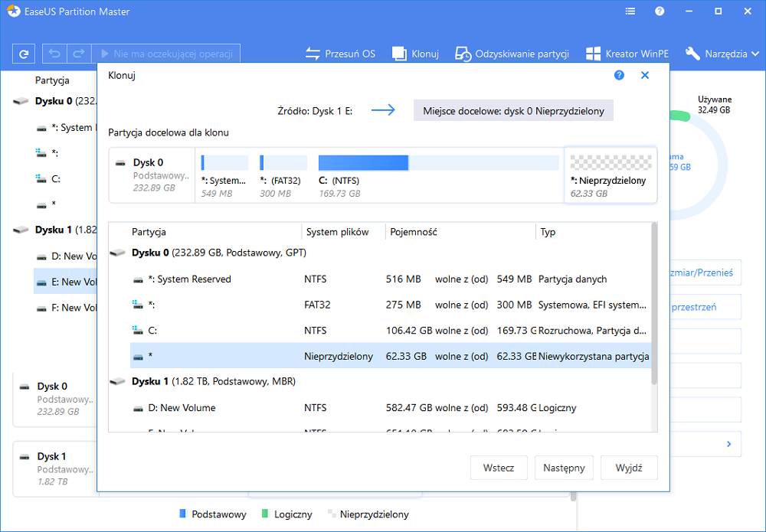Click the Używane 32.49 GB usage label
The image size is (766, 532).
click(714, 104)
